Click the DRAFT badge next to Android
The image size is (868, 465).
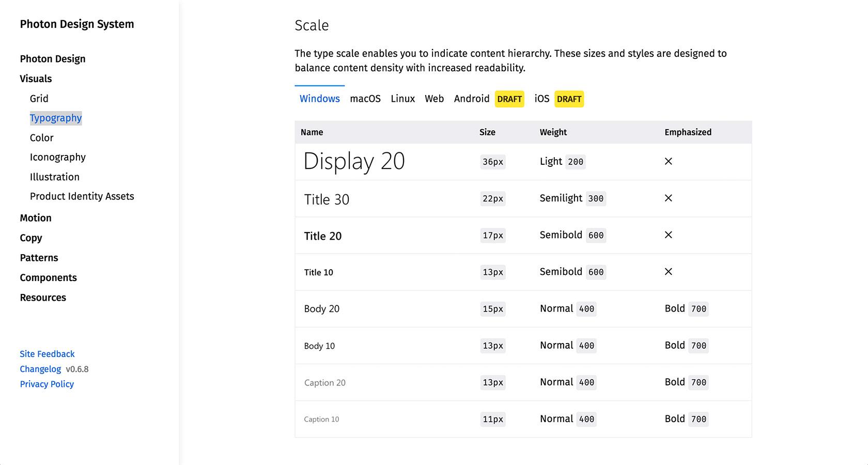[x=509, y=99]
